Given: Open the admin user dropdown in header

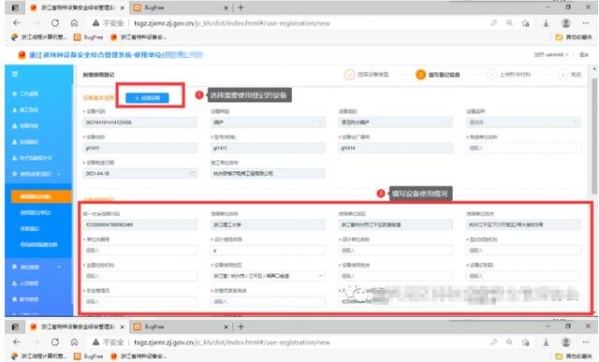Looking at the screenshot, I should pos(551,55).
